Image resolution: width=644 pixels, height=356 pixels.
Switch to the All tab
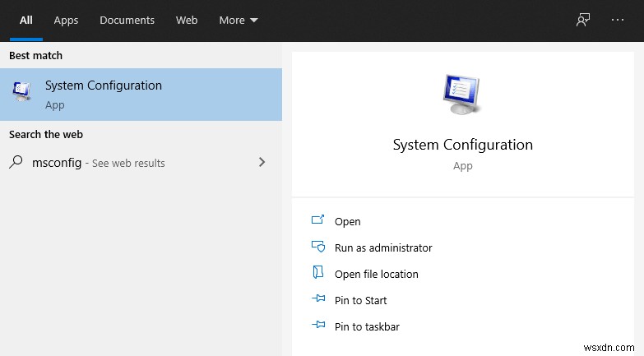26,20
